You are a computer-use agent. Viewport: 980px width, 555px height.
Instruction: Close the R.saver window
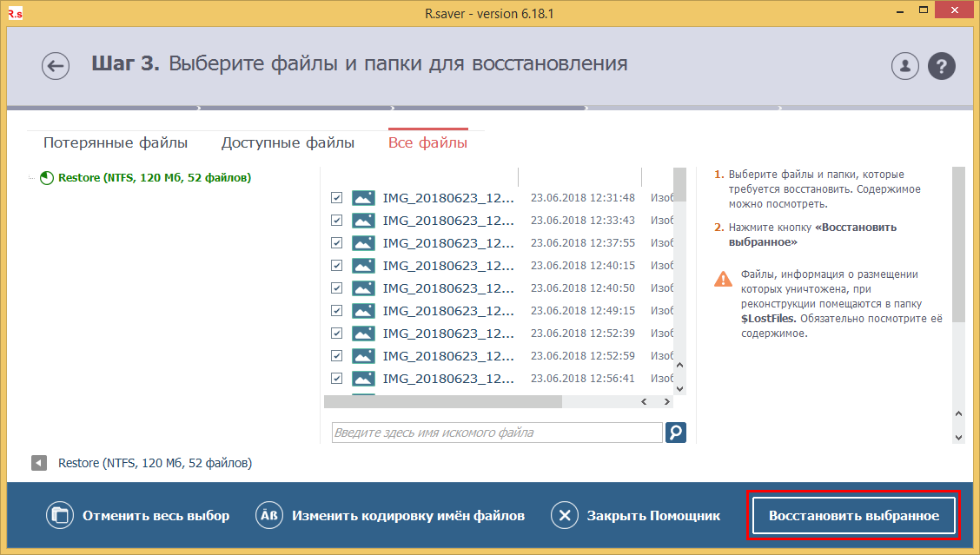[955, 10]
